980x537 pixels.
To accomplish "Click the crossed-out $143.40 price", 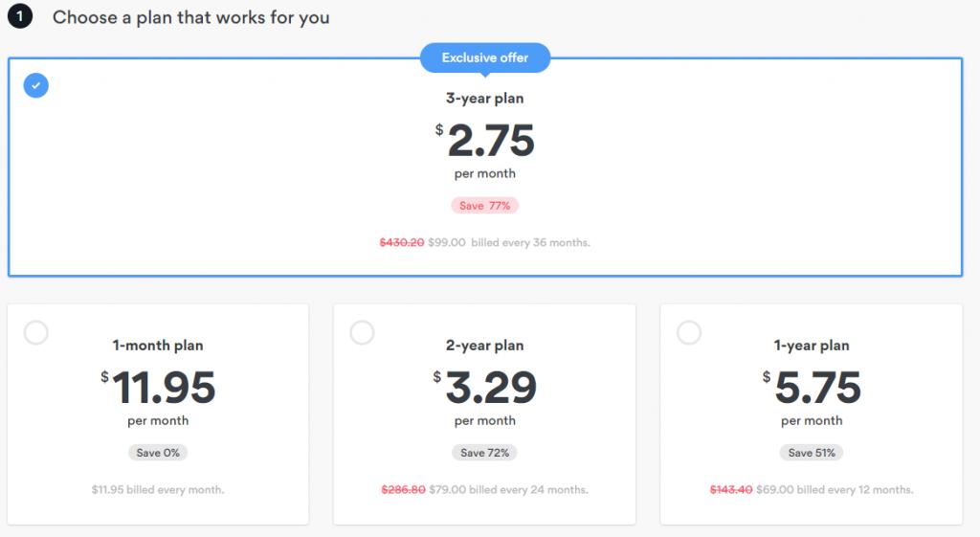I will [x=730, y=489].
